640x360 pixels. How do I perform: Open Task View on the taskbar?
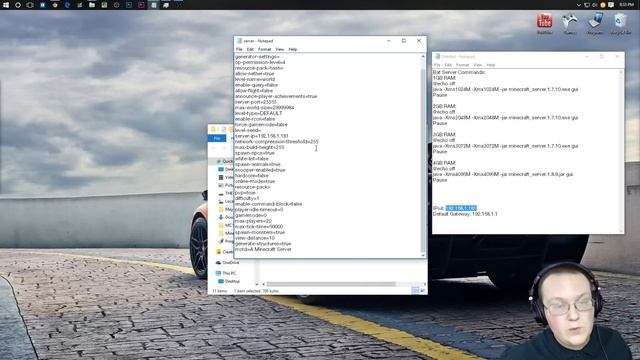pos(30,5)
